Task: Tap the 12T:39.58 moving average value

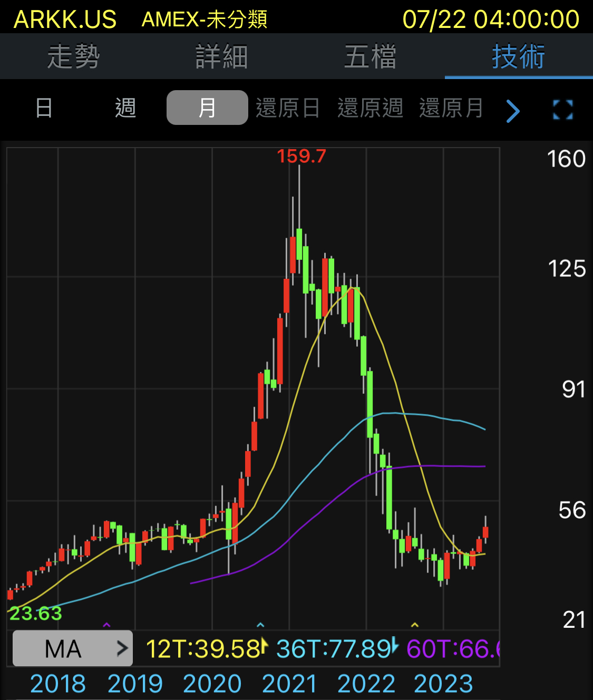Action: pos(203,649)
